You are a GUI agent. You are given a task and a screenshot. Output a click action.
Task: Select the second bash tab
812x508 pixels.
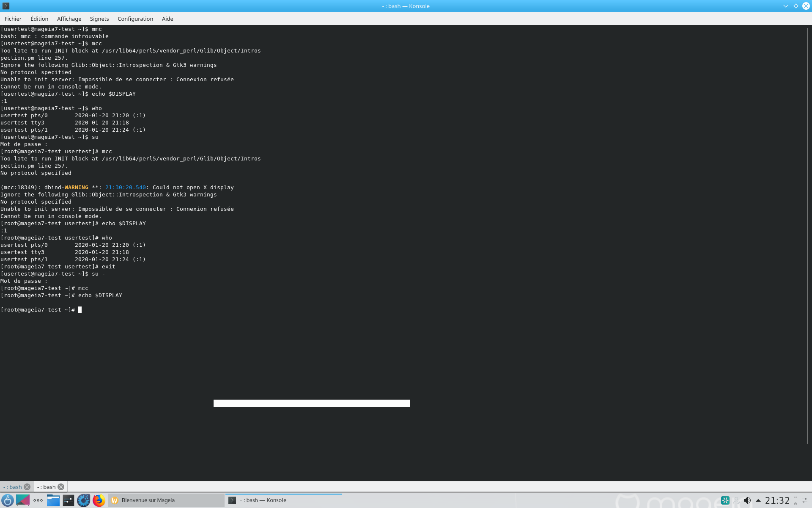coord(47,487)
